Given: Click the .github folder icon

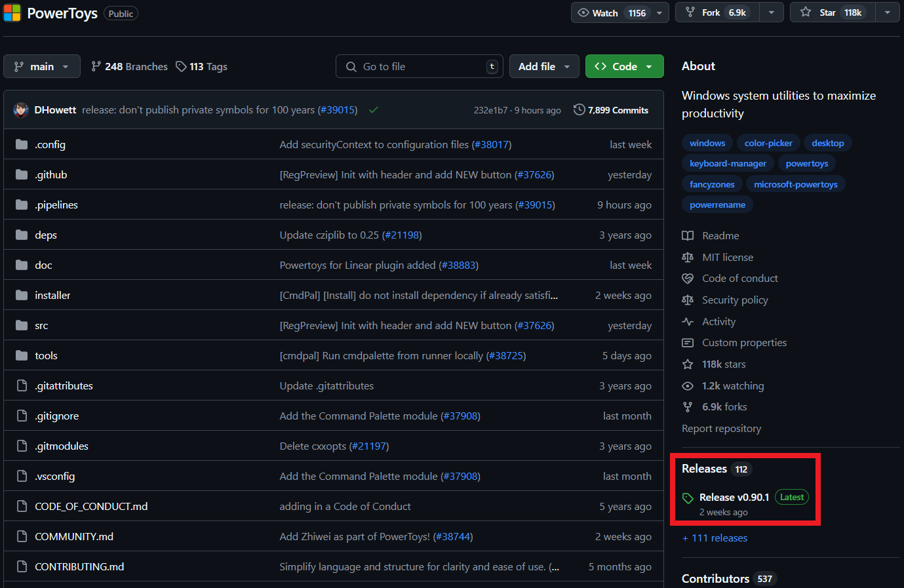Looking at the screenshot, I should [22, 174].
